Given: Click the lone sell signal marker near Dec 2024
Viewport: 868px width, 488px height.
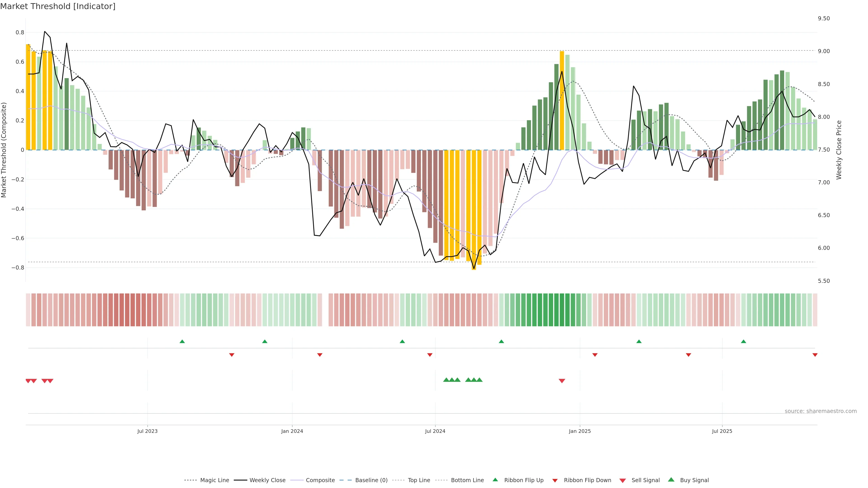Looking at the screenshot, I should (562, 381).
